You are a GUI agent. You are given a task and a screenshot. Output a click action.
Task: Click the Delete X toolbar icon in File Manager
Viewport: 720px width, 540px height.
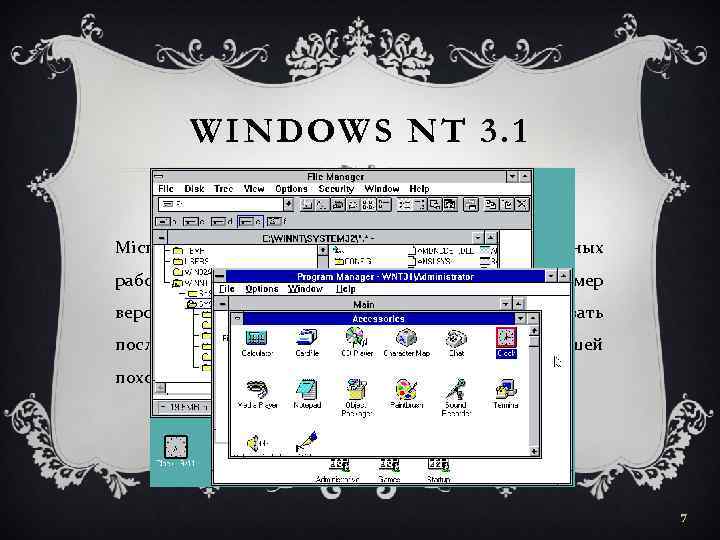click(522, 204)
